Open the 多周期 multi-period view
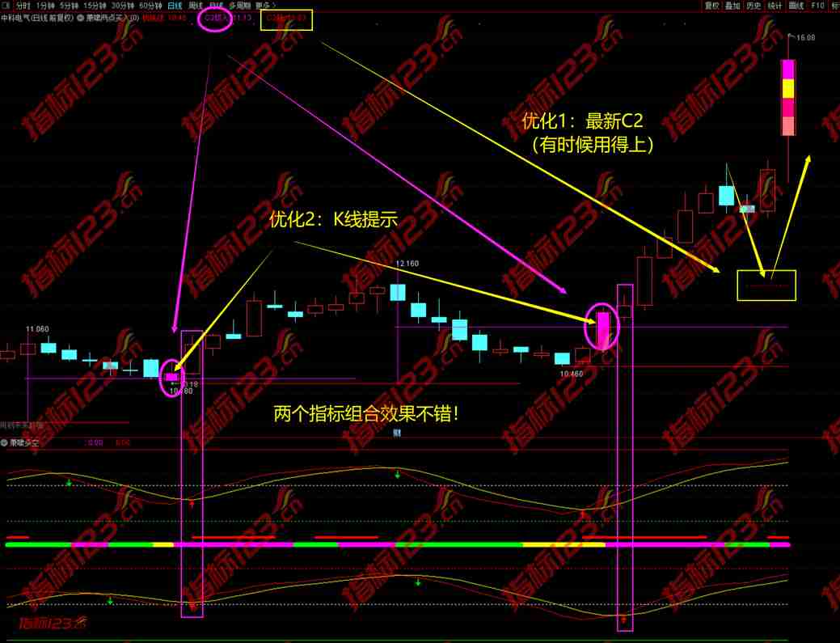Screen dimensions: 840x643 click(242, 5)
